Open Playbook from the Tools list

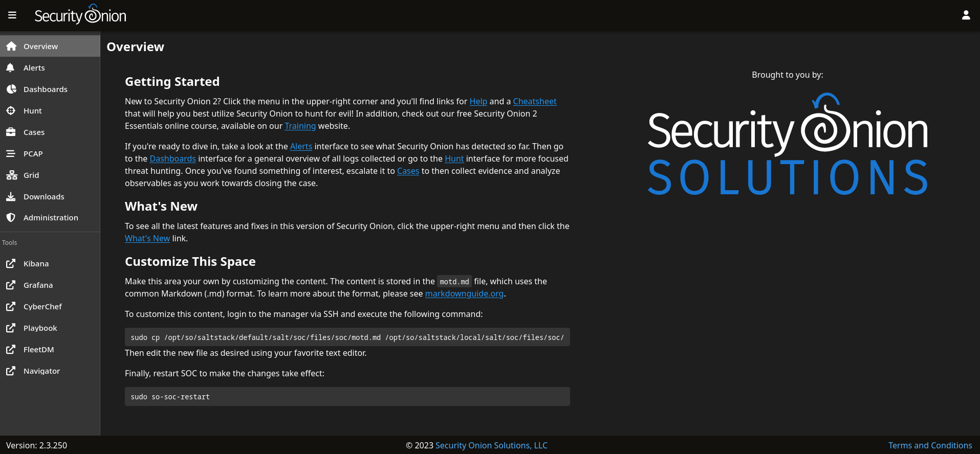pyautogui.click(x=40, y=328)
